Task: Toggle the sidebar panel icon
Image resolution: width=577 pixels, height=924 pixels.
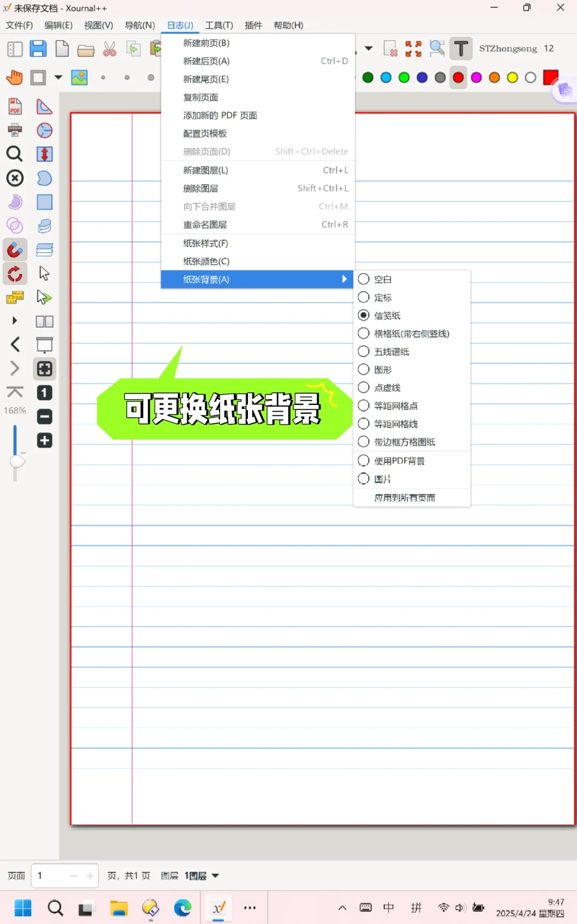Action: [x=15, y=49]
